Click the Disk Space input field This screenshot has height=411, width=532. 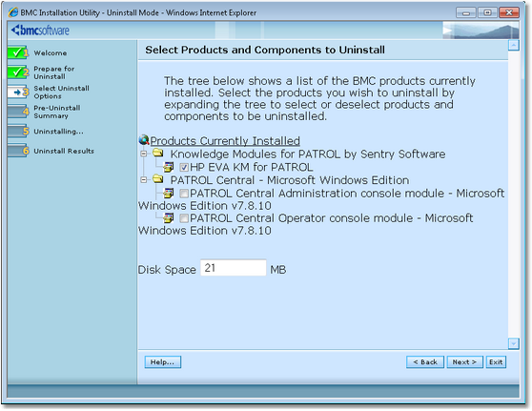(x=233, y=268)
